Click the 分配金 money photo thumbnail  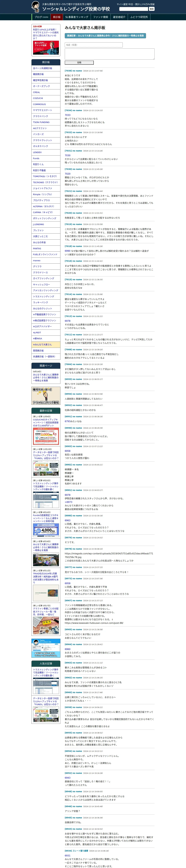[46, 626]
